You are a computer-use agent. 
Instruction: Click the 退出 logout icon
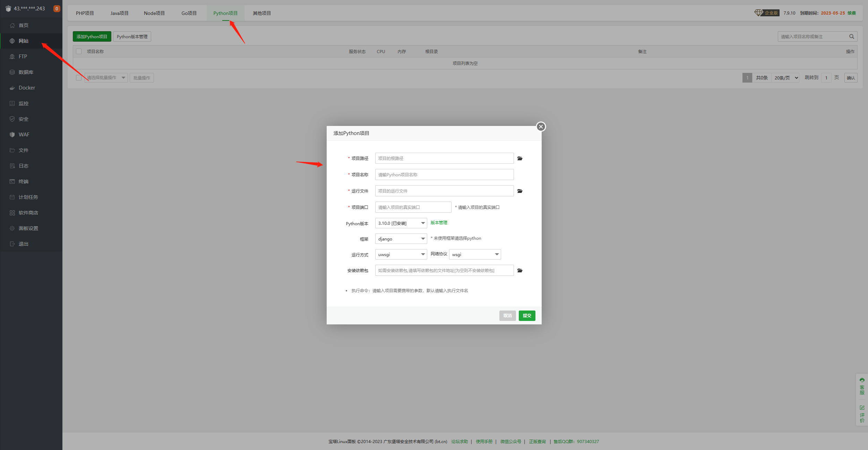12,244
